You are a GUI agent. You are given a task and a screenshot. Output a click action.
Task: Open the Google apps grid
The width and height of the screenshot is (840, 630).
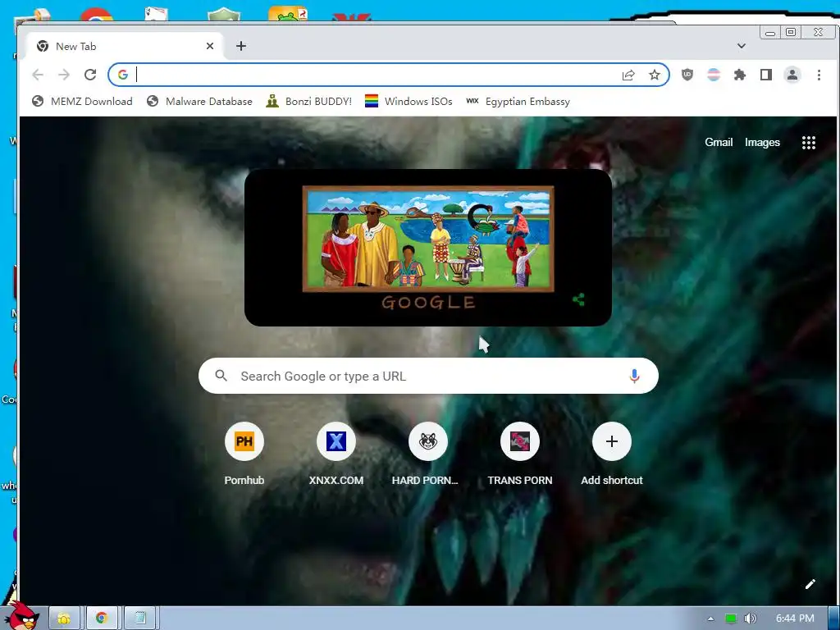[x=808, y=143]
